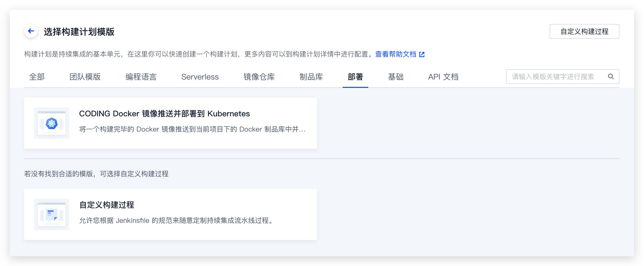The width and height of the screenshot is (644, 266).
Task: Click the 若没有找到合适的模版 hint text
Action: (96, 174)
